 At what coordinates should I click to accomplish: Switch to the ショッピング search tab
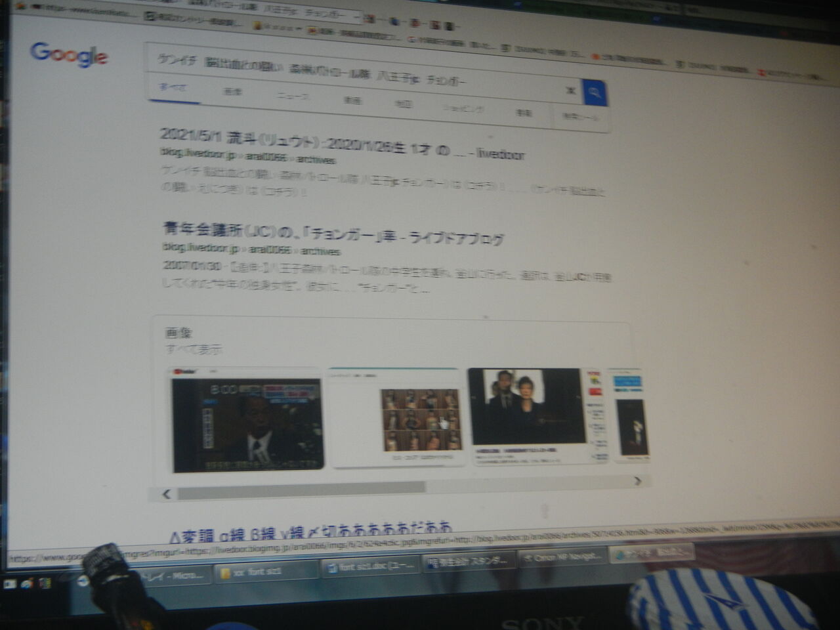click(463, 108)
